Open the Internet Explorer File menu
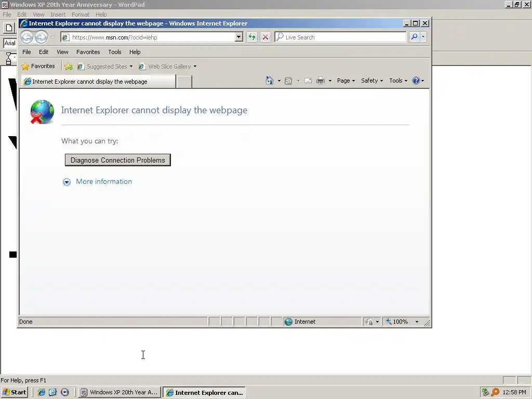This screenshot has height=399, width=532. click(x=26, y=52)
